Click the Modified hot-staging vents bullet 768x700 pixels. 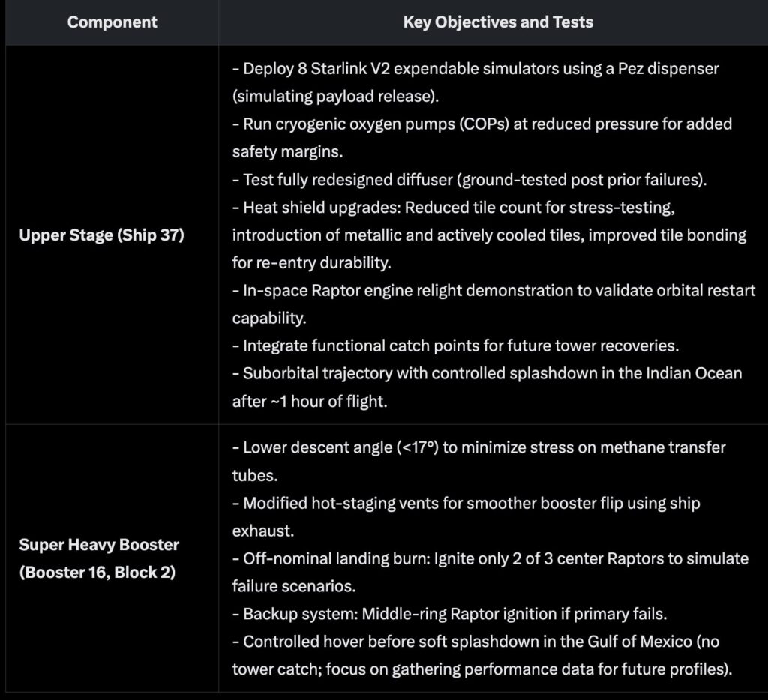471,503
